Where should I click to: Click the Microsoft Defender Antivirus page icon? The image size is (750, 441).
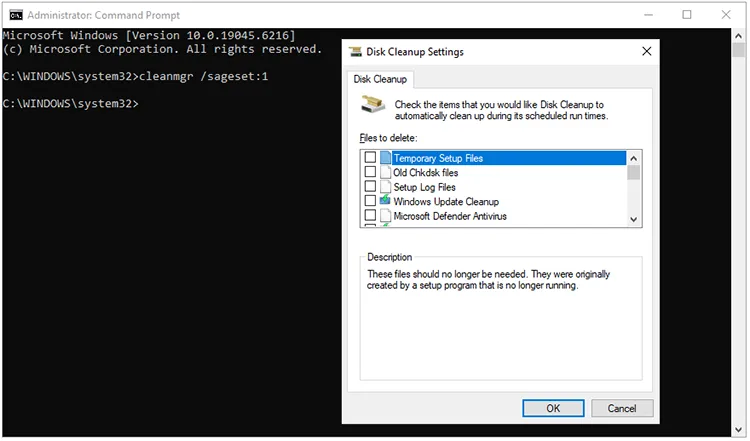(386, 216)
